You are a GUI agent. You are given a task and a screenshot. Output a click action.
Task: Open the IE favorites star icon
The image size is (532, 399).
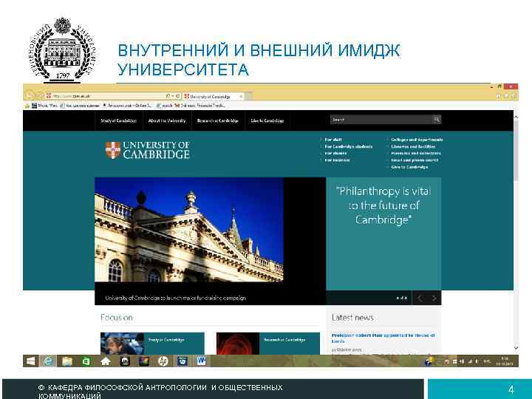[x=507, y=96]
